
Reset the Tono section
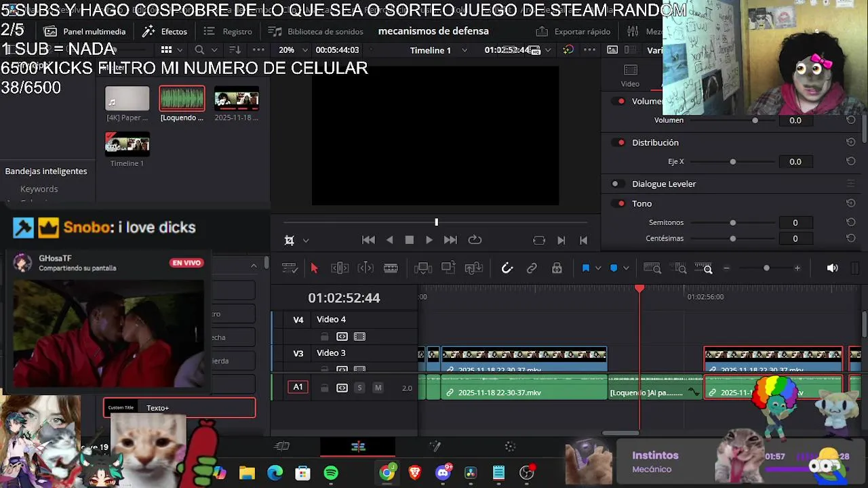850,203
